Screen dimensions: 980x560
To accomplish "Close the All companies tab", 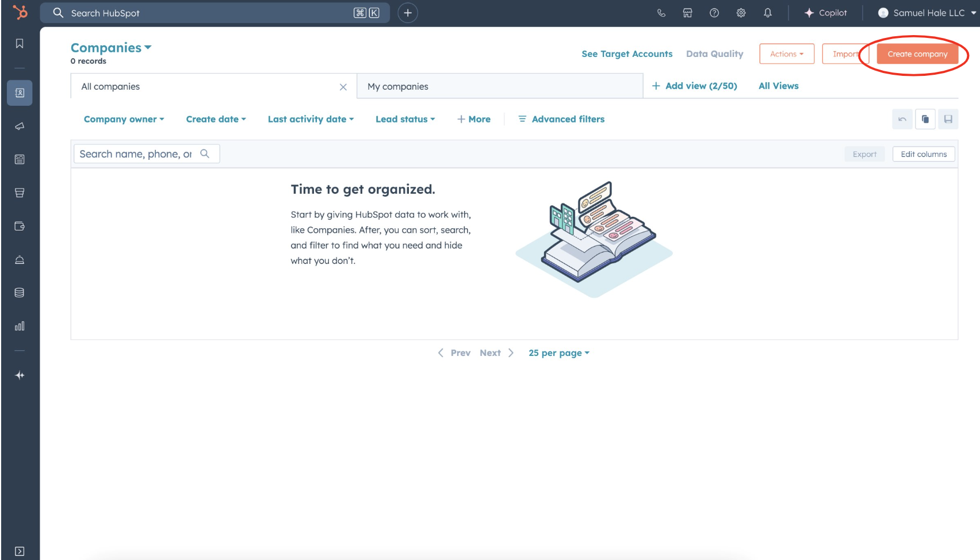I will pos(343,87).
